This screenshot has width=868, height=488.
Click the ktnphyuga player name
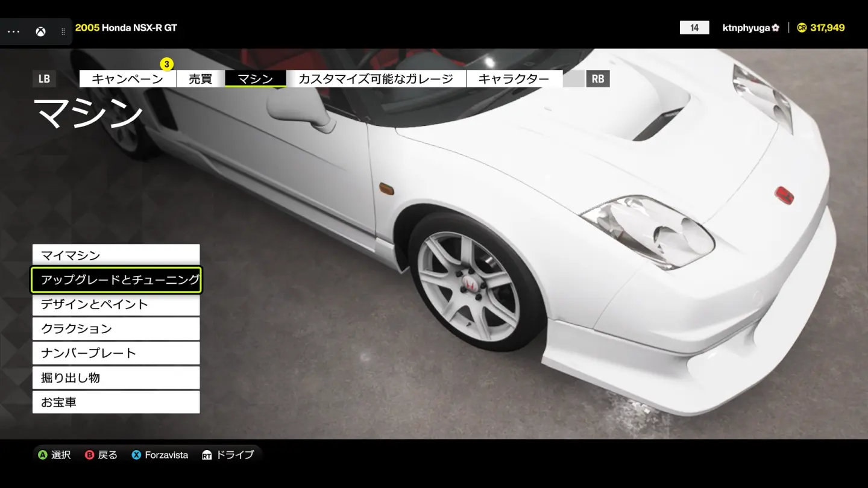point(746,28)
